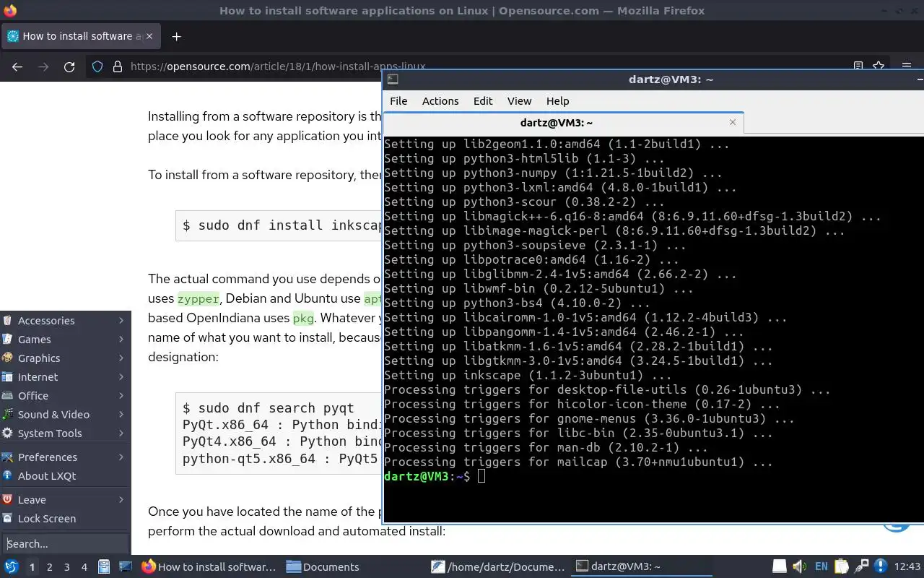Image resolution: width=924 pixels, height=578 pixels.
Task: Go back in Firefox
Action: point(17,66)
